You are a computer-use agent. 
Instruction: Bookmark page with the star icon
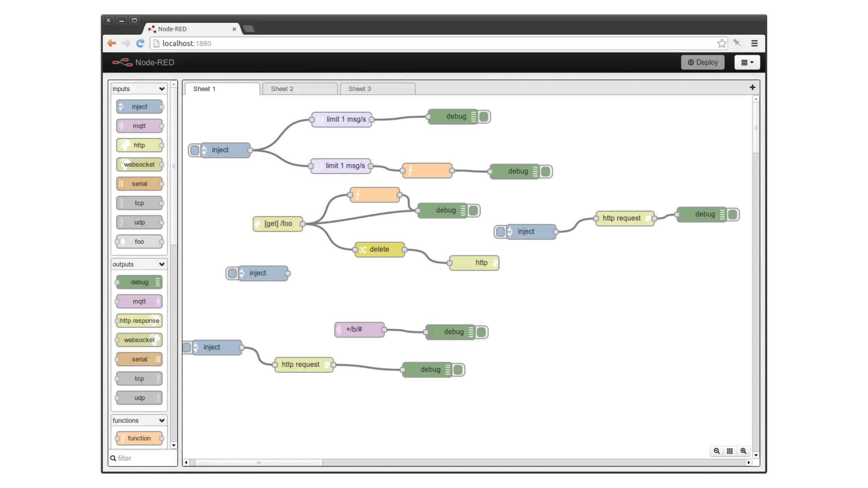coord(721,43)
